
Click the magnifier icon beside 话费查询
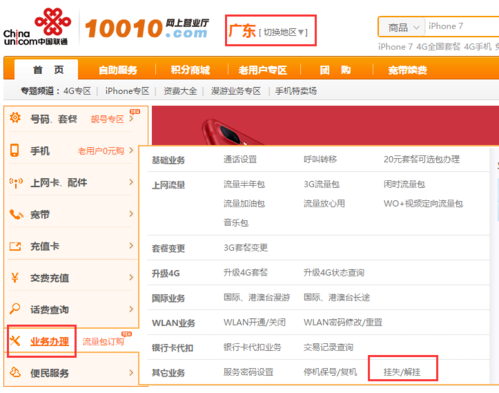[15, 309]
